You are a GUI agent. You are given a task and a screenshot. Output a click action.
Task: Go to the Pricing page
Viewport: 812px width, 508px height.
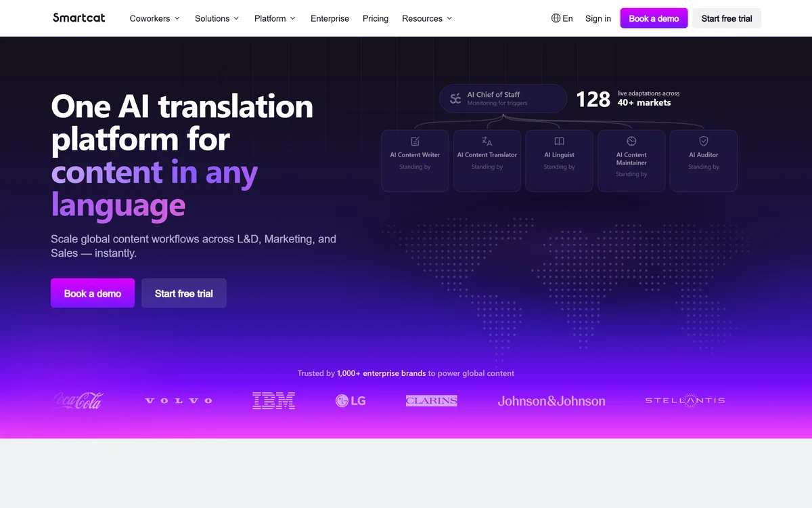click(376, 18)
